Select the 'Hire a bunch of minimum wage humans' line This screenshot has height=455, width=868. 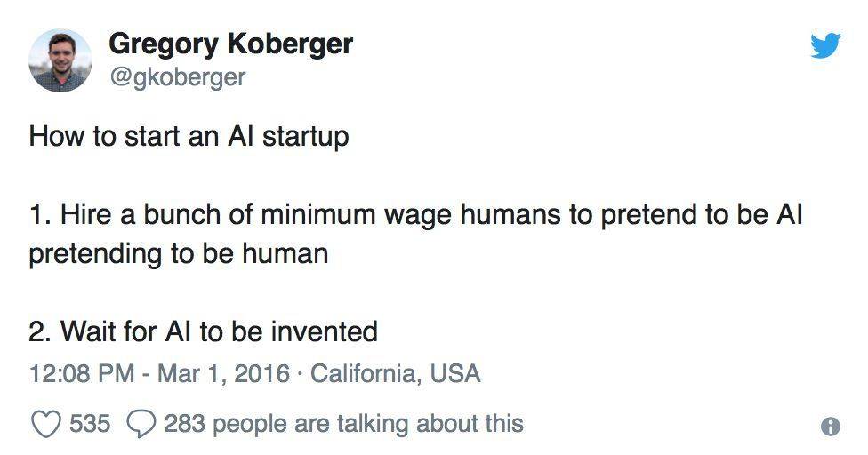(x=415, y=214)
